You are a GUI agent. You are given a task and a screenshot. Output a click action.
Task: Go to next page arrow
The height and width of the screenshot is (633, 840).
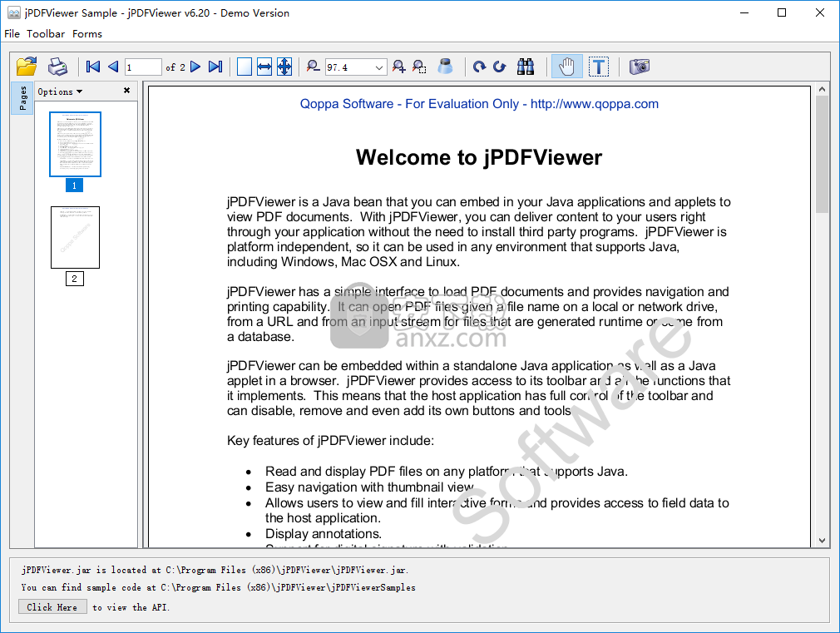[x=195, y=67]
